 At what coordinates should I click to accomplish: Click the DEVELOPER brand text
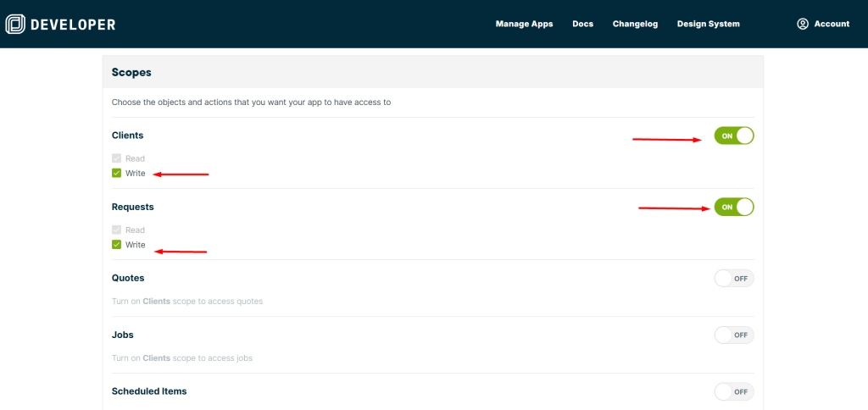(72, 25)
